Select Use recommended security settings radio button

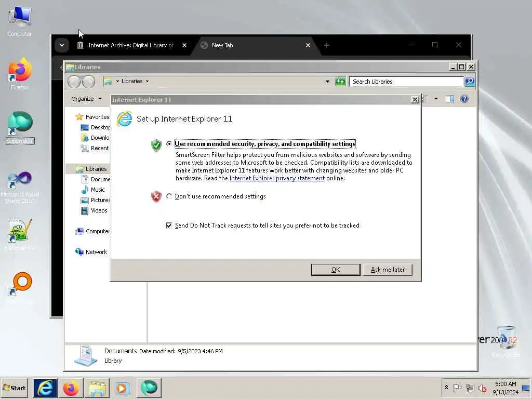pos(169,144)
